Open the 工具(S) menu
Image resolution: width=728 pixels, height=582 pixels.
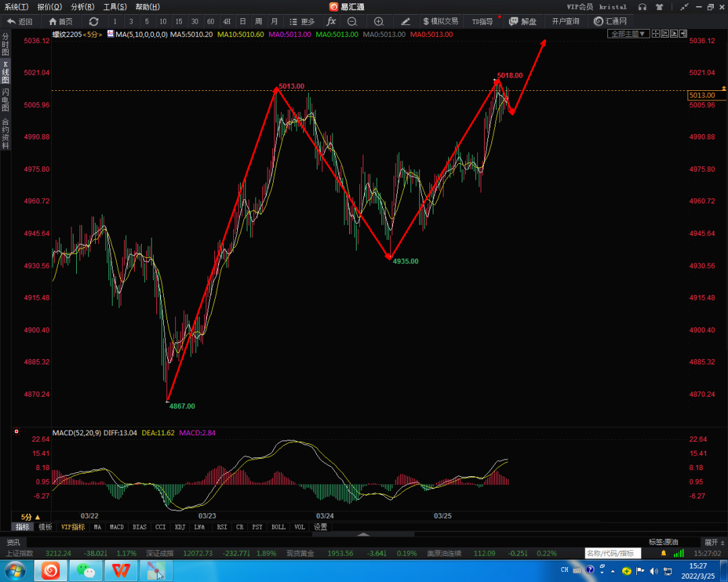[x=115, y=7]
